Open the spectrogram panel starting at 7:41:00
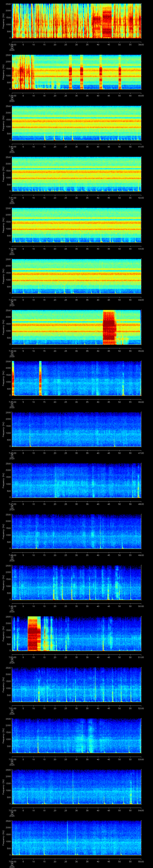Screen dimensions: 153x868 tap(77, 174)
